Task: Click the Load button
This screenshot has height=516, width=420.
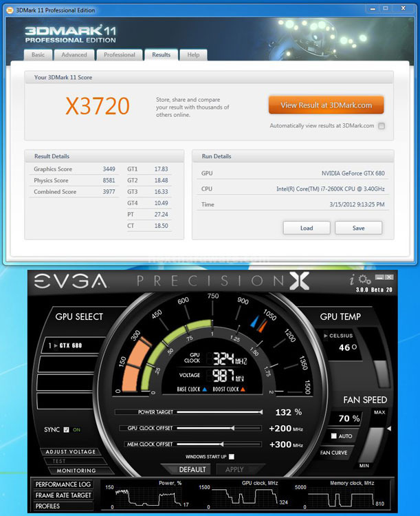Action: click(307, 228)
